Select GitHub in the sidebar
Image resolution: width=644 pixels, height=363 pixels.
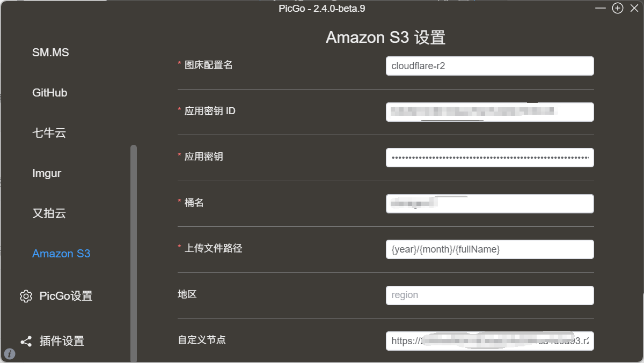[x=49, y=93]
